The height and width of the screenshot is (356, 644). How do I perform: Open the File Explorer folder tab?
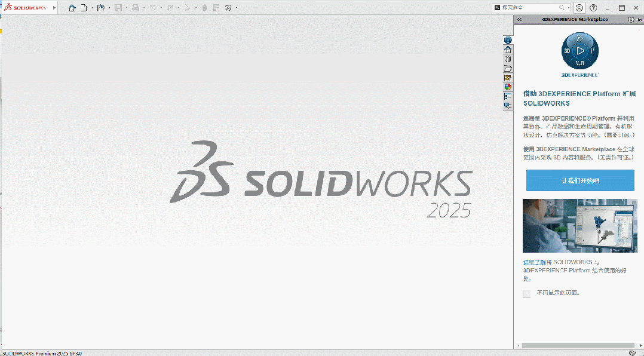(508, 69)
